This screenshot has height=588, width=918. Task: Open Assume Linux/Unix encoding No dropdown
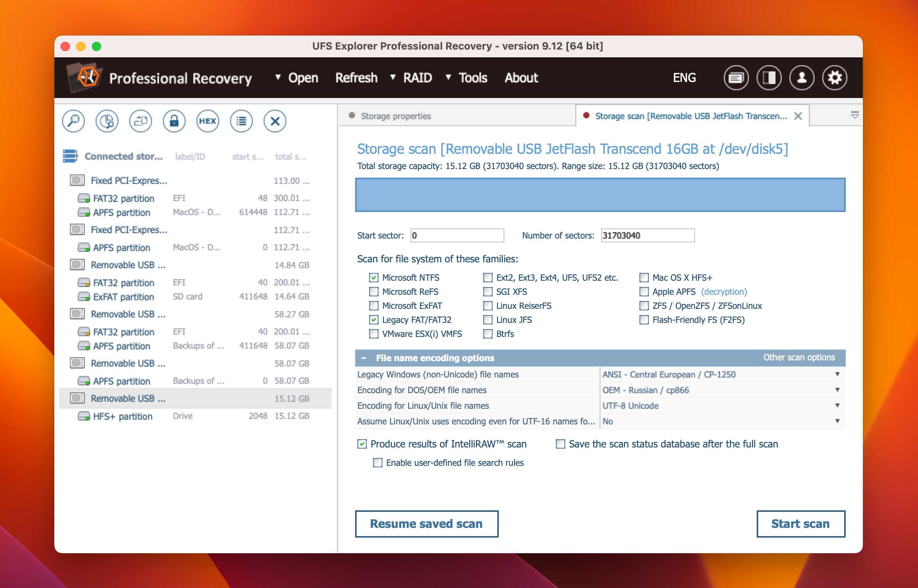(723, 421)
